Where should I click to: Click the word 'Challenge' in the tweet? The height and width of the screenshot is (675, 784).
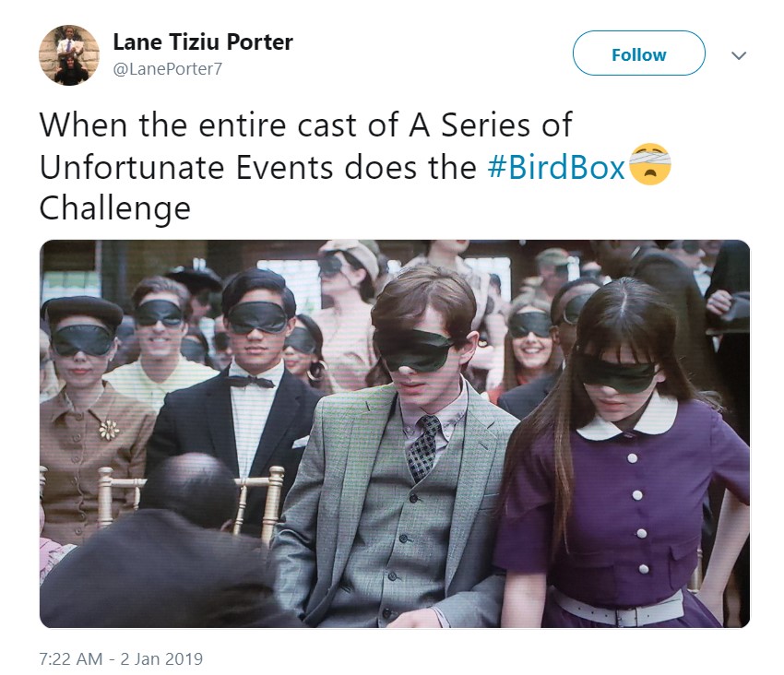click(115, 208)
